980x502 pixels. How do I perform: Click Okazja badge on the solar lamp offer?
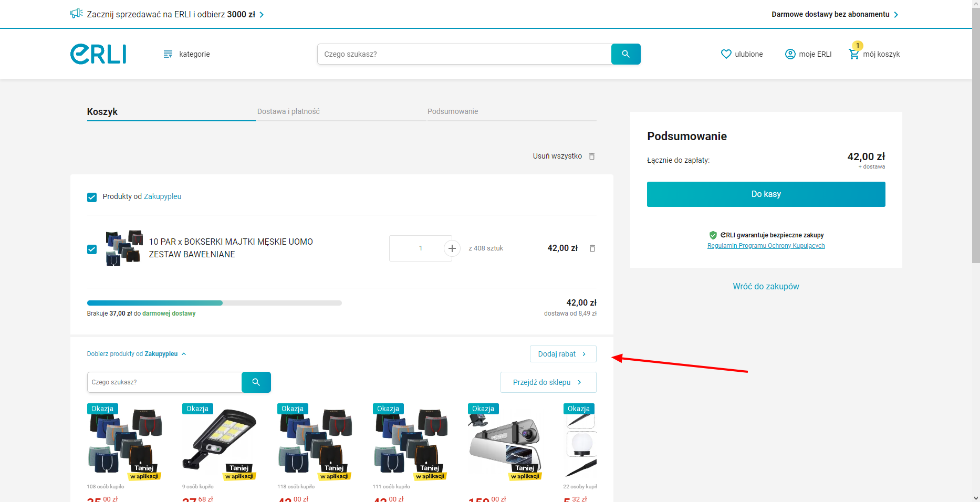(x=197, y=409)
